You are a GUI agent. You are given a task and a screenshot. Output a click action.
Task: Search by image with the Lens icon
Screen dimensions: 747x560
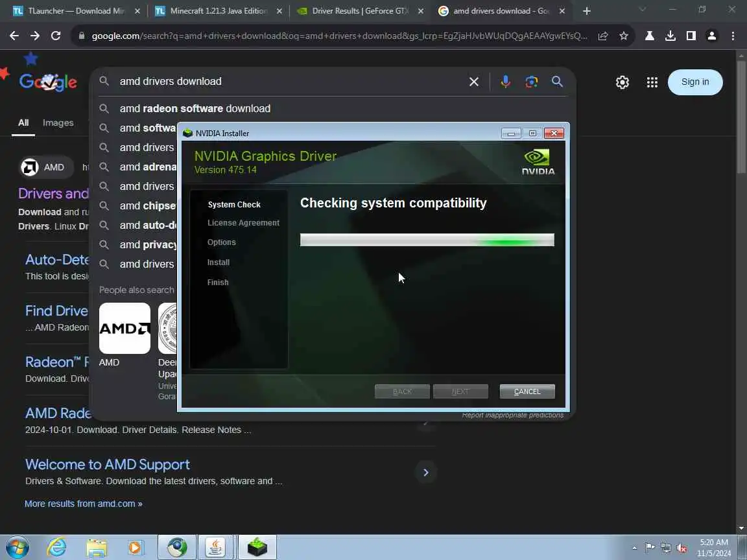click(x=531, y=82)
